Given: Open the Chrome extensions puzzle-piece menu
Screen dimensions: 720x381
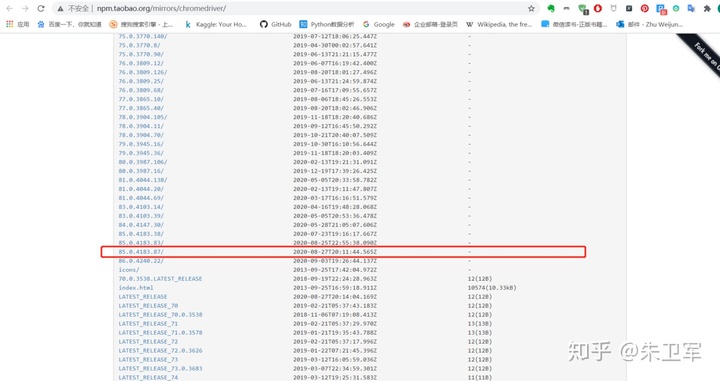Looking at the screenshot, I should [707, 8].
